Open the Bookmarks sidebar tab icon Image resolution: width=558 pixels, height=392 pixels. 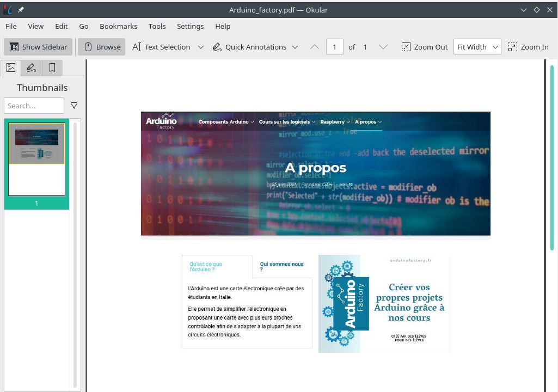click(x=52, y=68)
